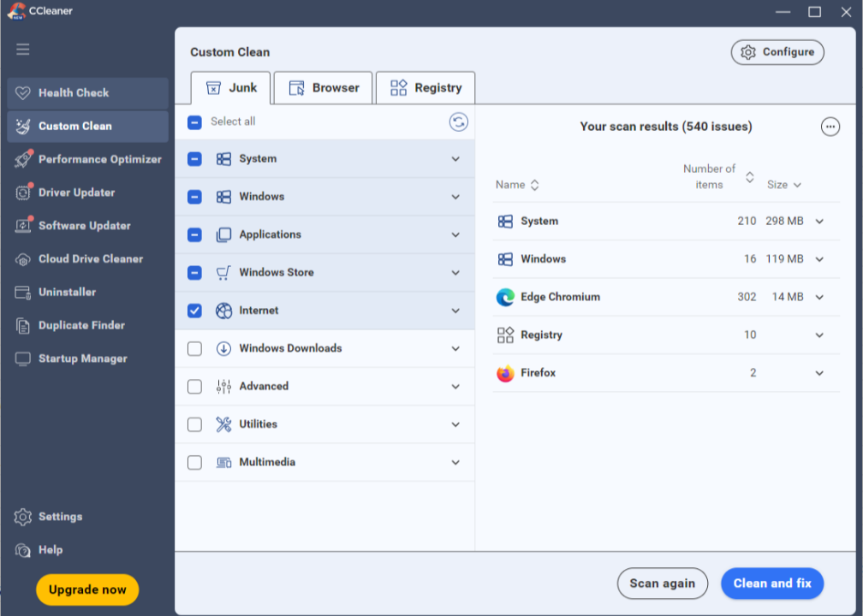Check the Utilities category checkbox

click(194, 424)
